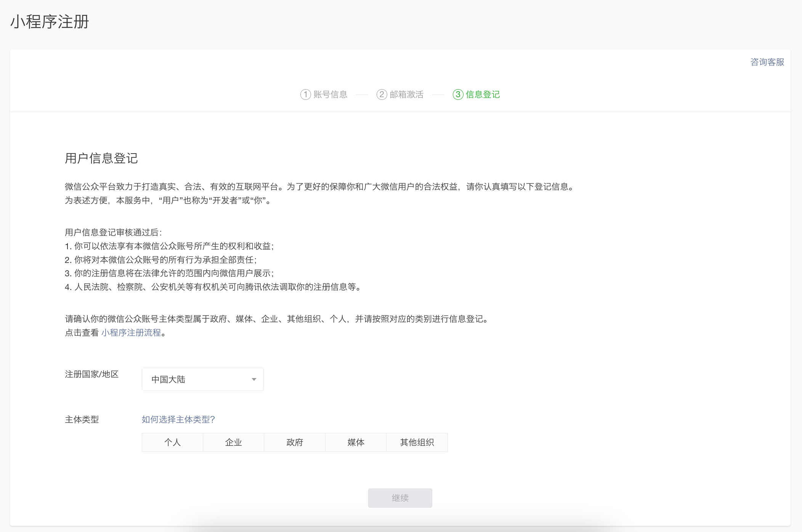Click the 小程序注册 page title
The width and height of the screenshot is (802, 532).
click(50, 22)
